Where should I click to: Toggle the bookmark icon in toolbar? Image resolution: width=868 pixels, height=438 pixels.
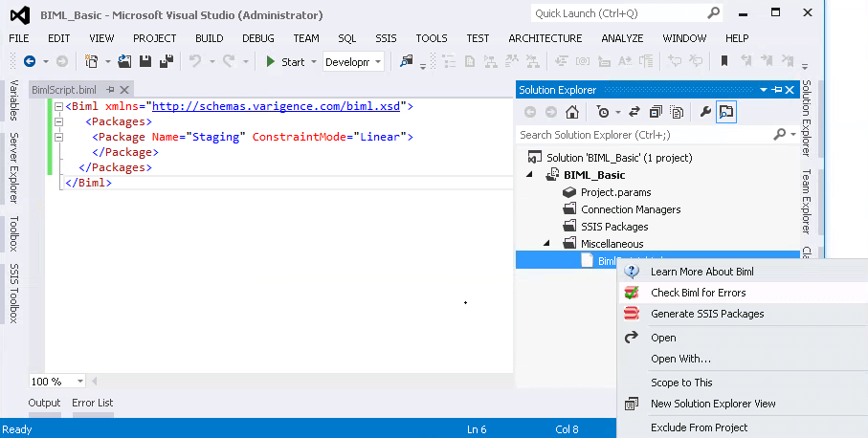723,61
